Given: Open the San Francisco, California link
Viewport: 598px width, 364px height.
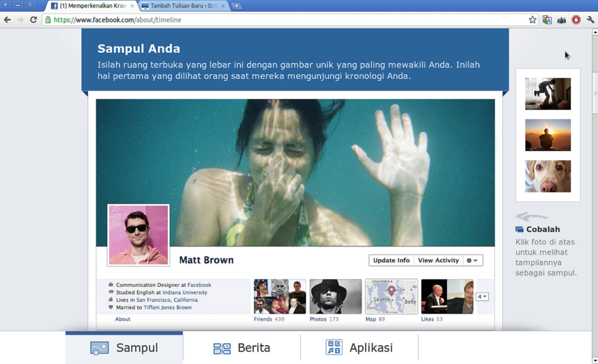Looking at the screenshot, I should click(167, 300).
